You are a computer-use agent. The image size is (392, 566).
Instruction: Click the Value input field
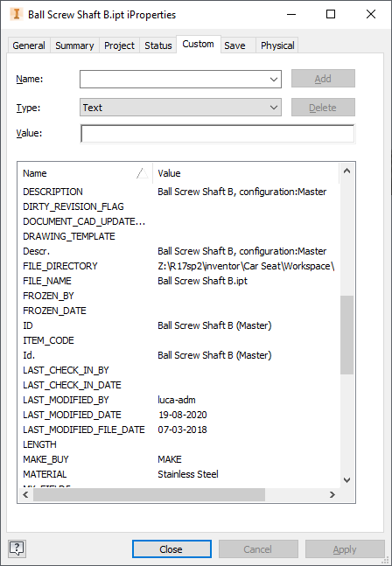click(x=217, y=134)
